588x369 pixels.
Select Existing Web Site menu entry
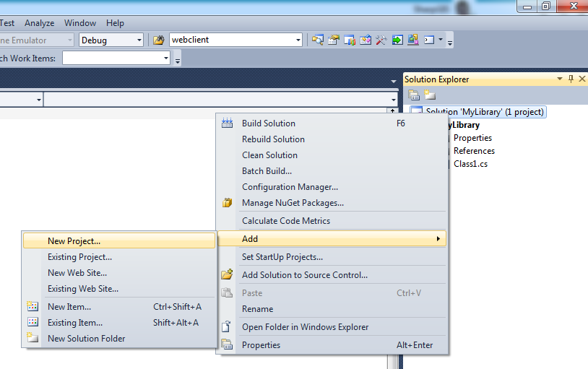click(x=119, y=289)
